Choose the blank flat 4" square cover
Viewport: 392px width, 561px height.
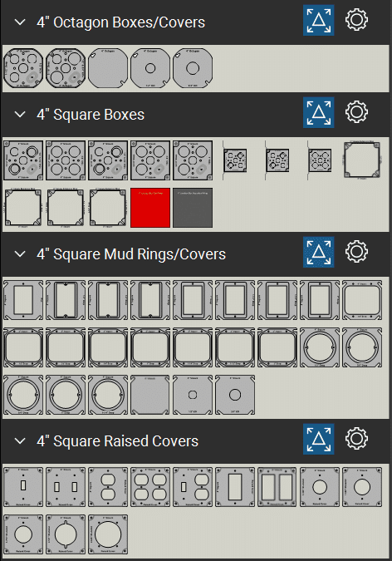(x=150, y=395)
